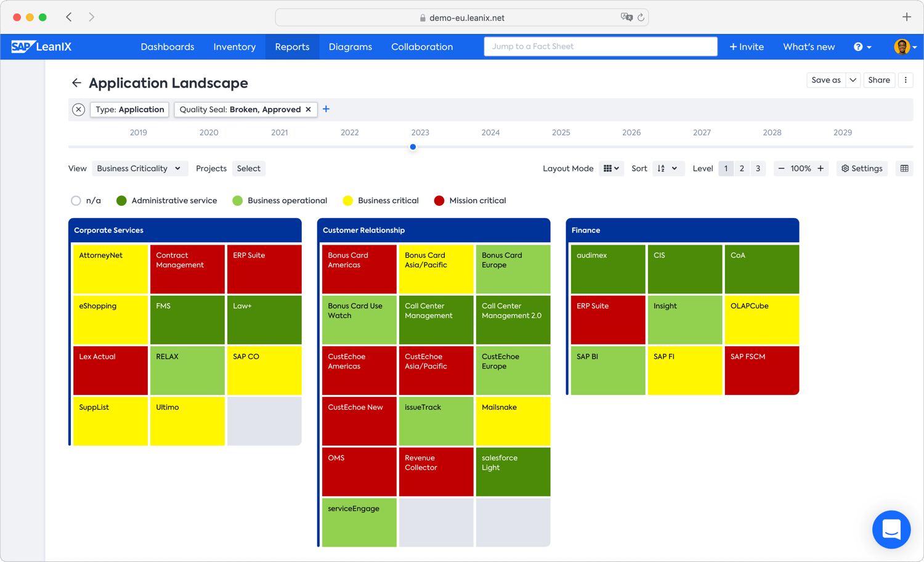Open the Layout Mode grid selector

(x=611, y=168)
